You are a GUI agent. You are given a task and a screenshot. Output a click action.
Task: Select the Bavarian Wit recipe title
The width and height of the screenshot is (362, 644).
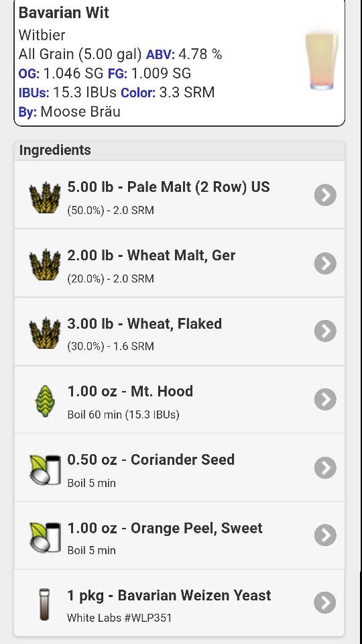pos(64,13)
